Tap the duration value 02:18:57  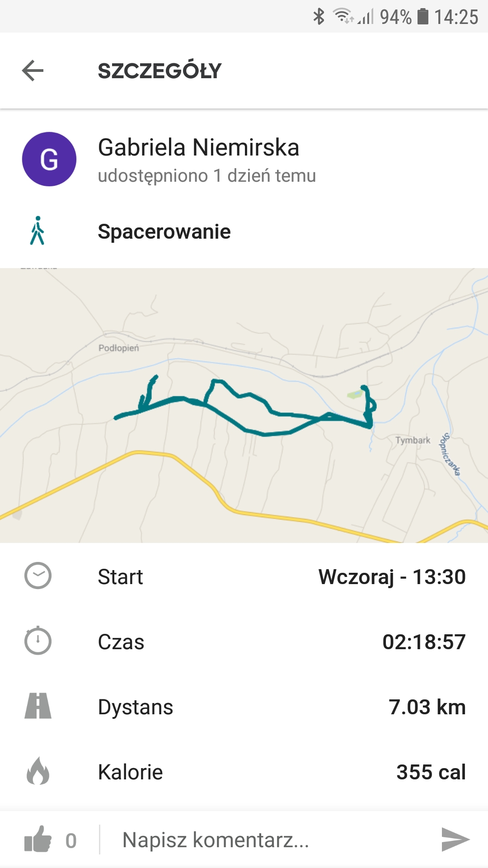[423, 642]
